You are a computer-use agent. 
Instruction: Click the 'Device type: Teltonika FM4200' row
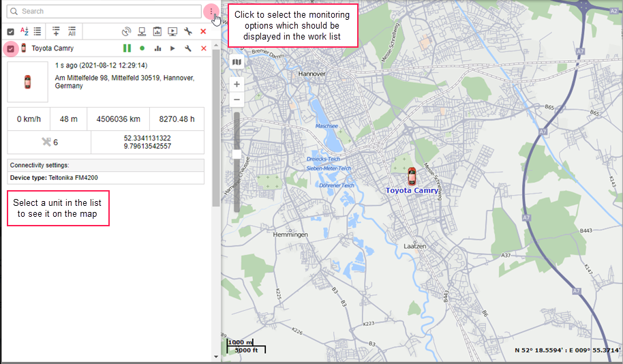click(106, 178)
